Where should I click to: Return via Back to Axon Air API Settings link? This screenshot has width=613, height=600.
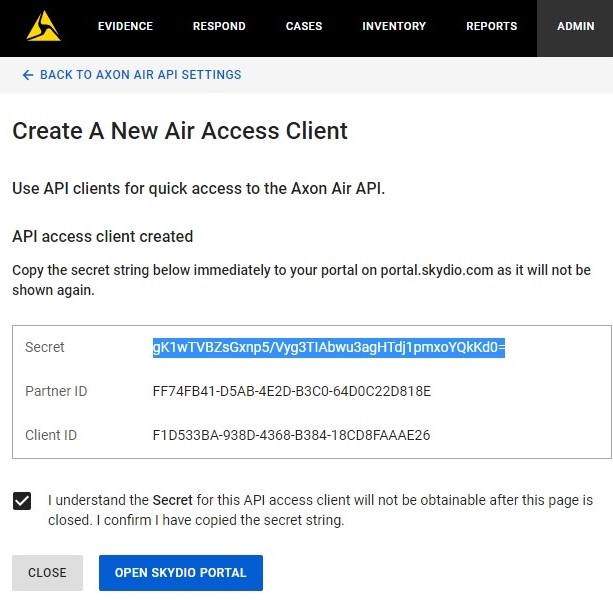click(x=140, y=75)
